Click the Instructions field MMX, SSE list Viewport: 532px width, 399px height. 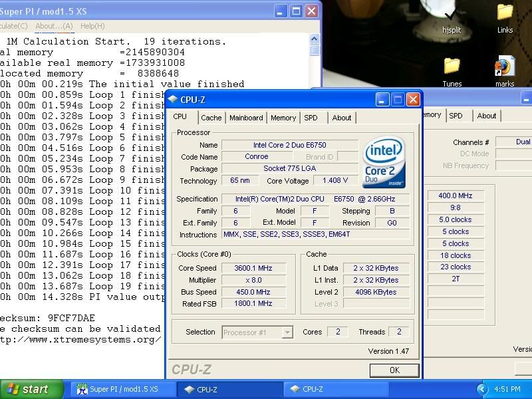coord(315,235)
